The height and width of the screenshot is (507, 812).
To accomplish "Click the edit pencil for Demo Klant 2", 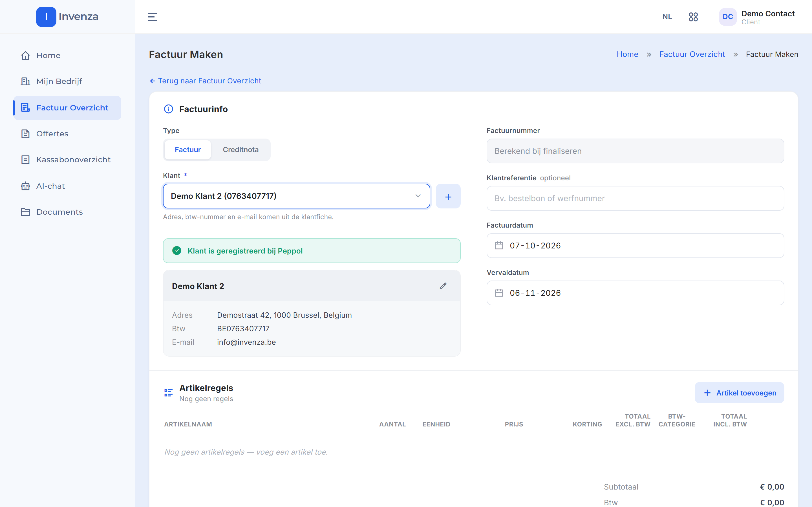I will coord(443,286).
